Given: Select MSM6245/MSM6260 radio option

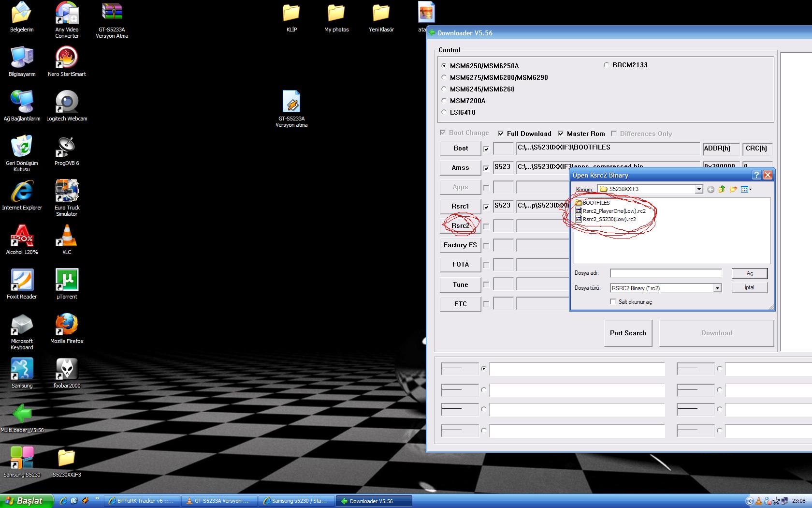Looking at the screenshot, I should (444, 89).
